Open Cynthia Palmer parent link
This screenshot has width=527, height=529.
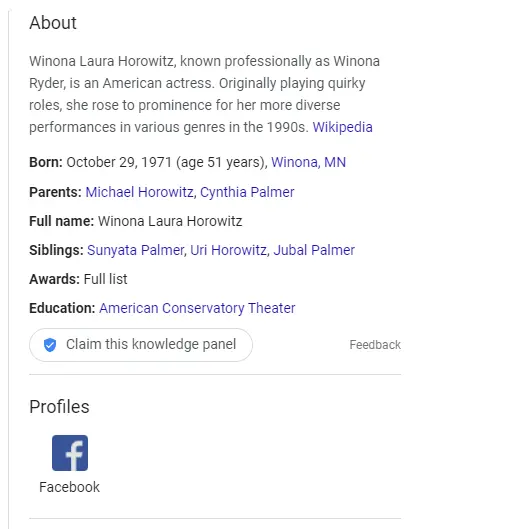[247, 192]
